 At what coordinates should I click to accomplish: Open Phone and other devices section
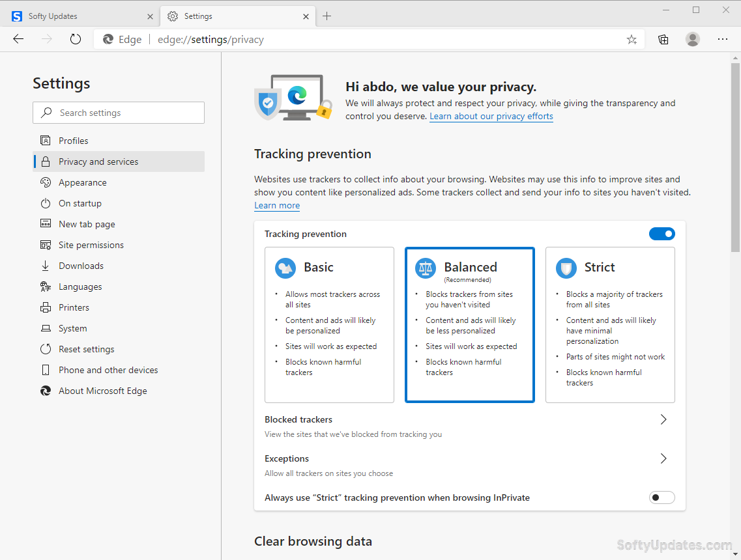click(x=119, y=370)
